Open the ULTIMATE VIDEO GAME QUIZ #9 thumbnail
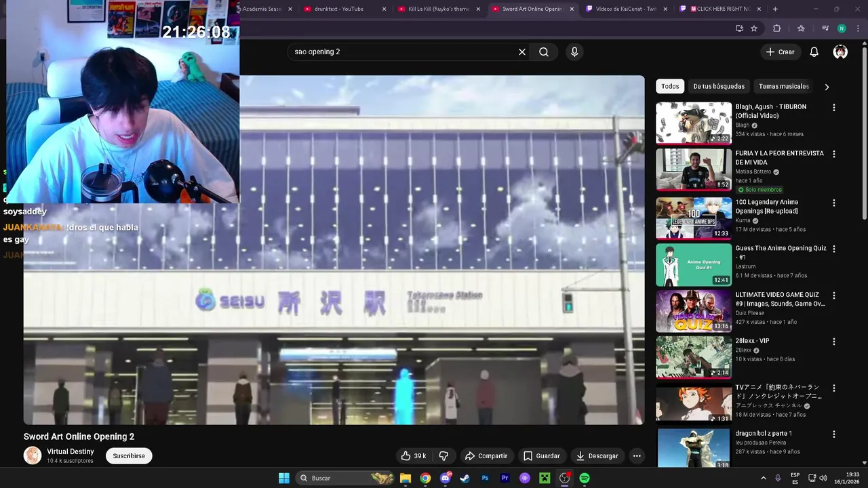This screenshot has width=868, height=488. click(x=694, y=311)
